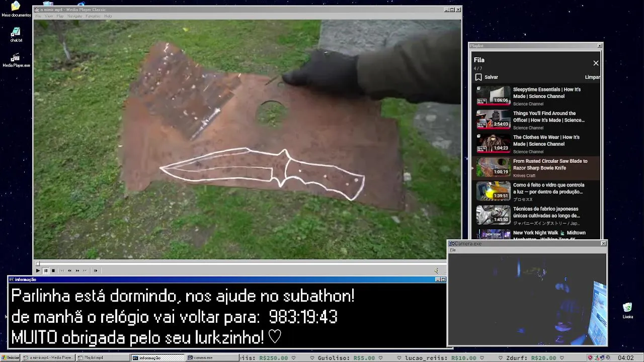This screenshot has height=362, width=644.
Task: Click Limpar to clear the queue
Action: (x=592, y=77)
